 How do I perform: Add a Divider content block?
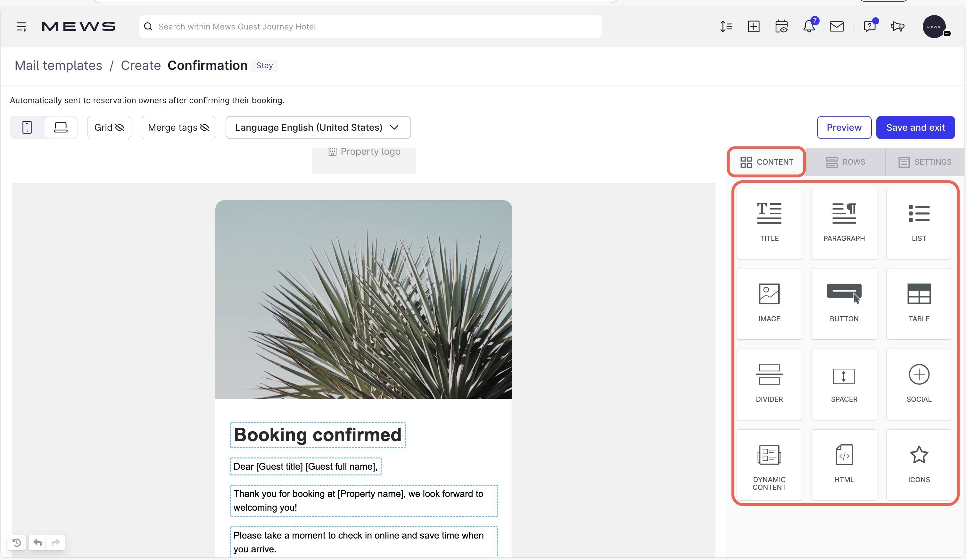coord(769,384)
